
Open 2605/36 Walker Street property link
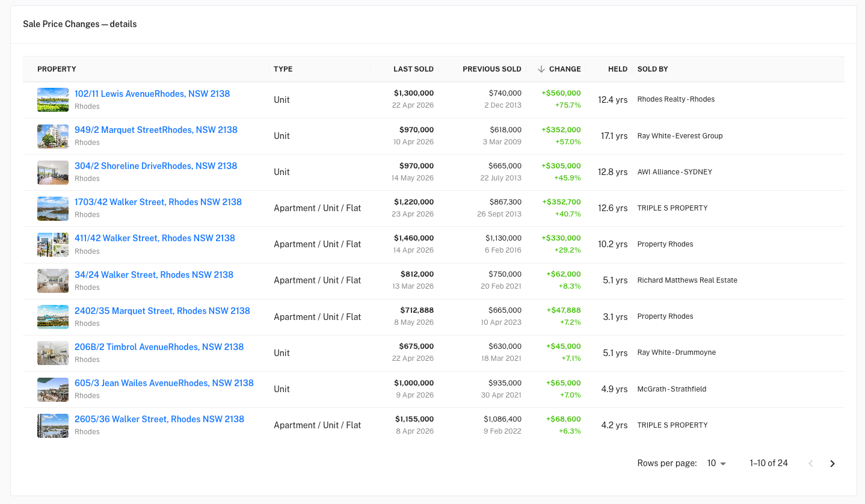pos(159,419)
